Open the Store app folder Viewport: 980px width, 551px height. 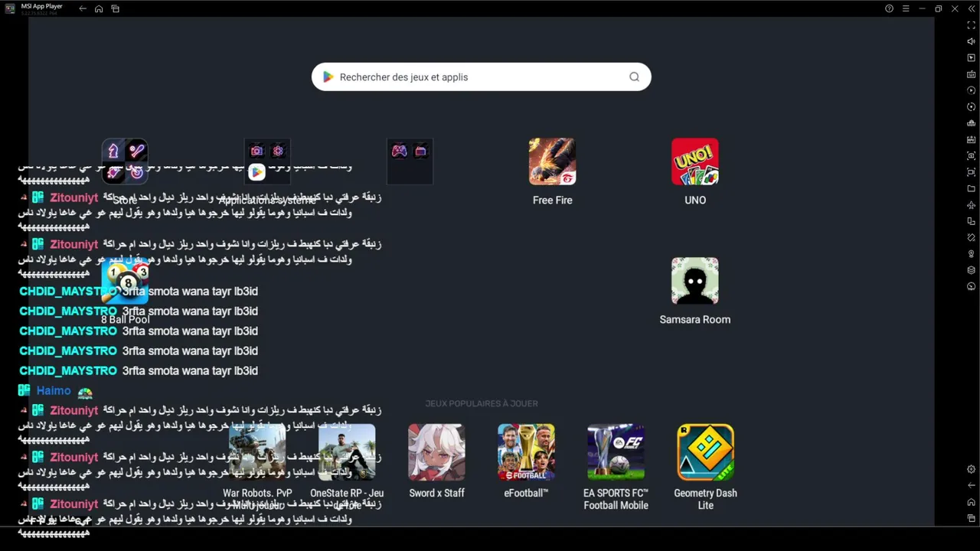pos(125,161)
